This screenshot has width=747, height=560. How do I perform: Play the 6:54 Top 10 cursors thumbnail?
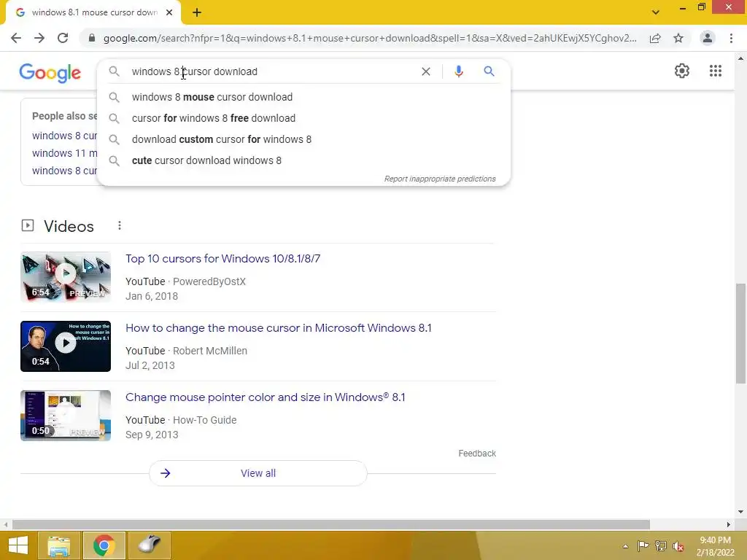66,277
